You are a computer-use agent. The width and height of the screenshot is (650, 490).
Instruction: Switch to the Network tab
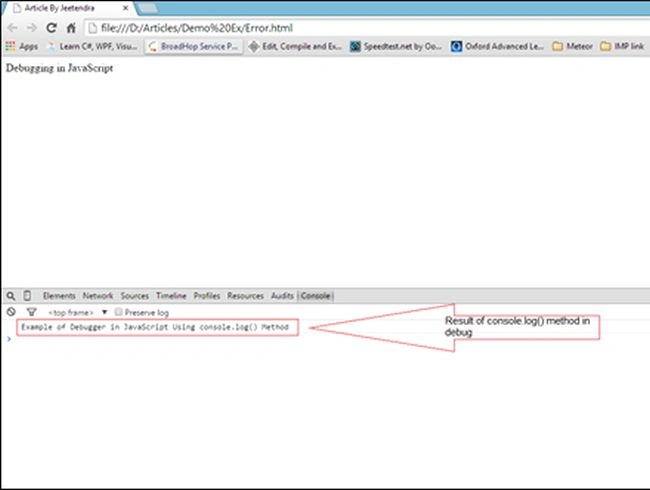pyautogui.click(x=98, y=296)
